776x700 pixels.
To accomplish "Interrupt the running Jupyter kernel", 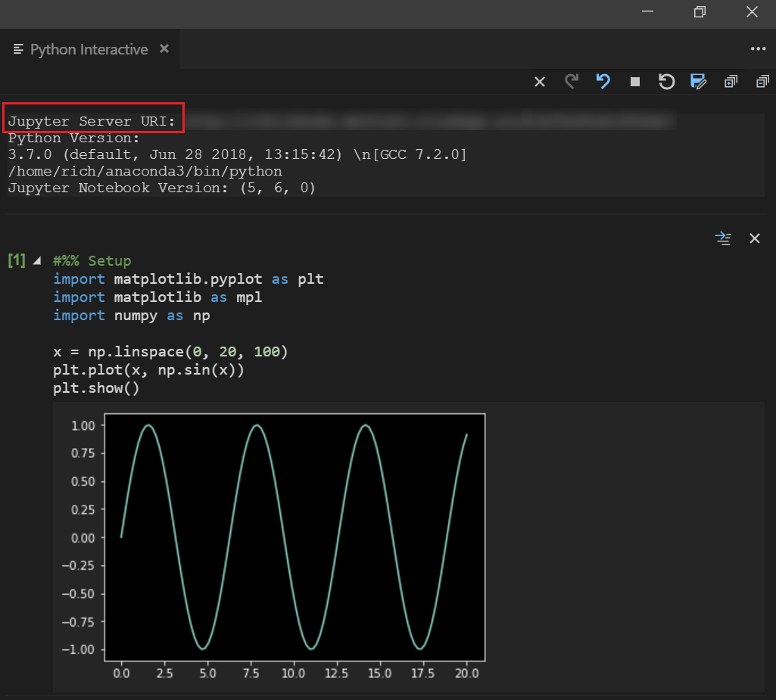I will point(635,81).
